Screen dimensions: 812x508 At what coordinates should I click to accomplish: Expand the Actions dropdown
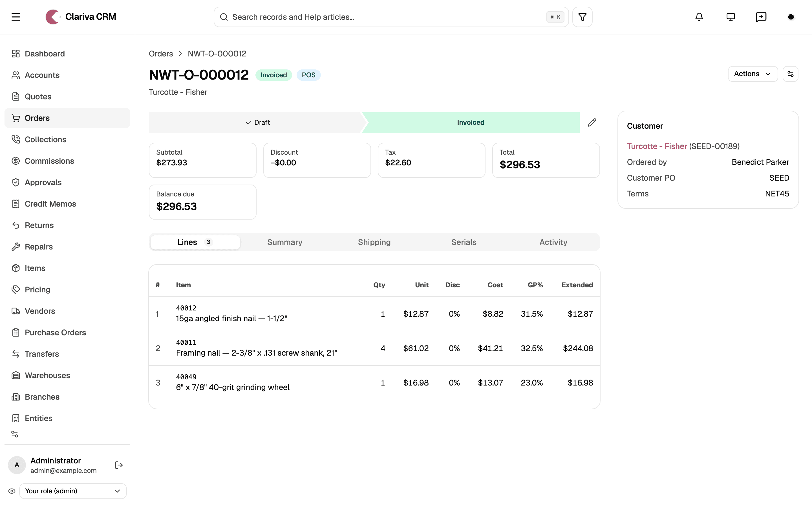(753, 74)
